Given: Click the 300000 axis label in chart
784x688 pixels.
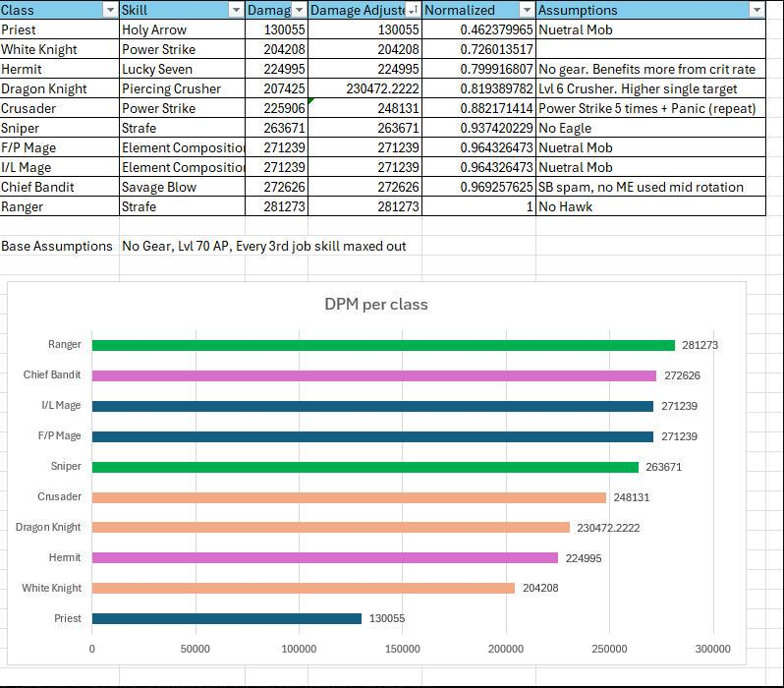Looking at the screenshot, I should pyautogui.click(x=713, y=649).
